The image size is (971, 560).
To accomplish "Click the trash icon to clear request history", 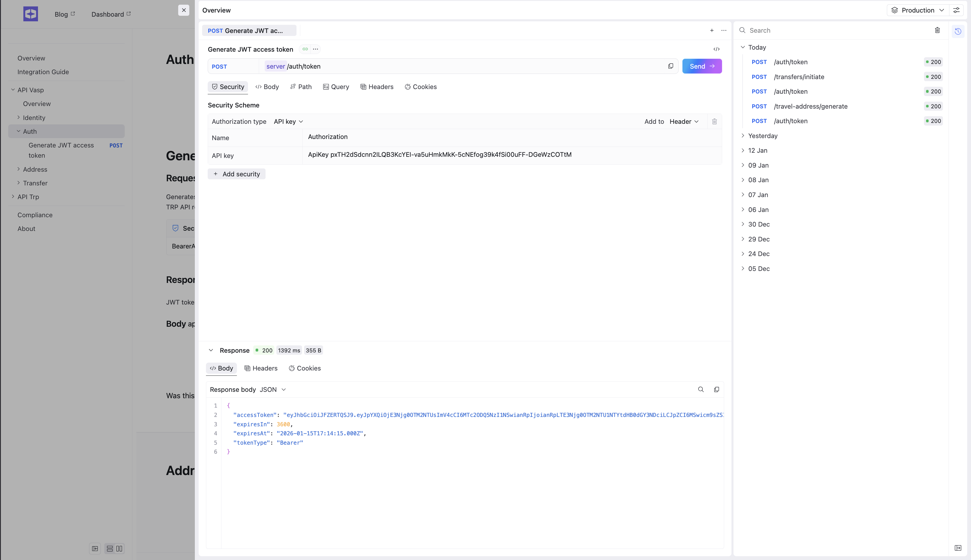I will [x=937, y=30].
